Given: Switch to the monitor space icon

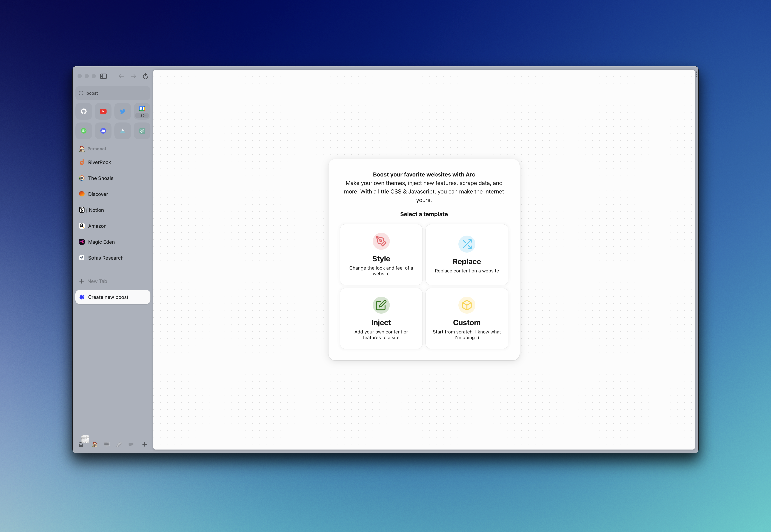Looking at the screenshot, I should pos(107,444).
